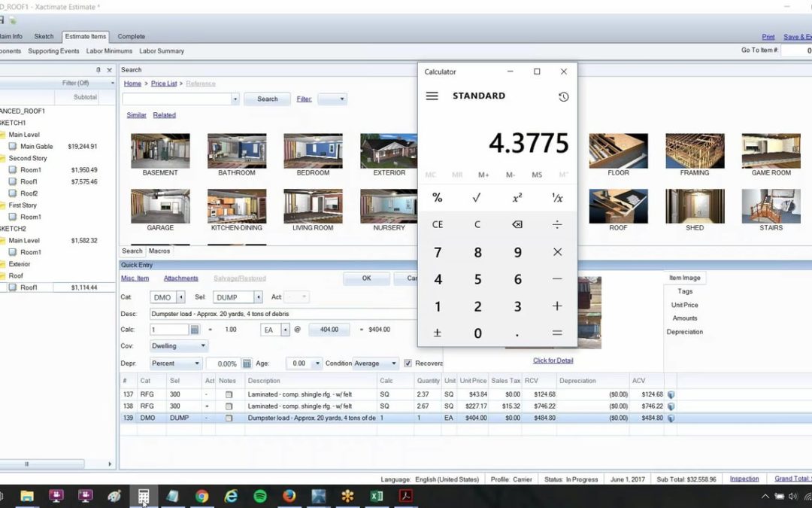Viewport: 812px width, 508px height.
Task: Open the Cat DMO dropdown arrow
Action: click(x=180, y=297)
